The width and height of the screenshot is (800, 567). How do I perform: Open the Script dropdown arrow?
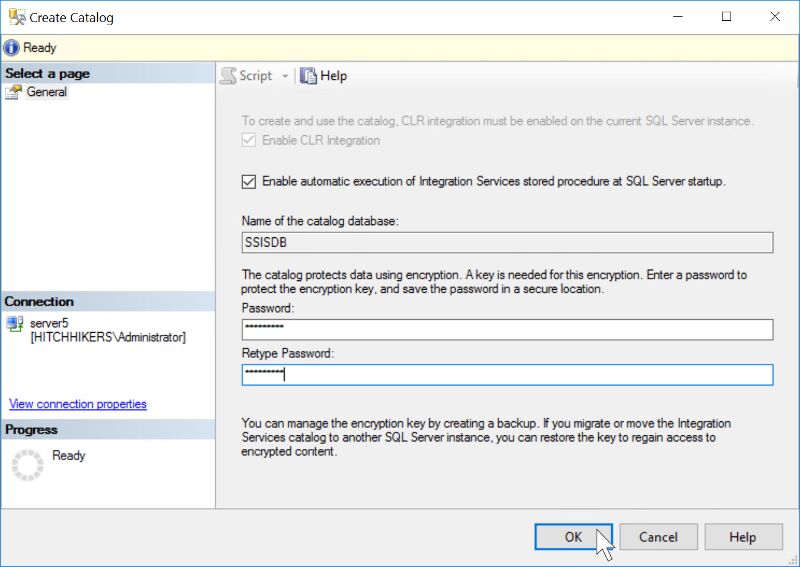(x=285, y=77)
